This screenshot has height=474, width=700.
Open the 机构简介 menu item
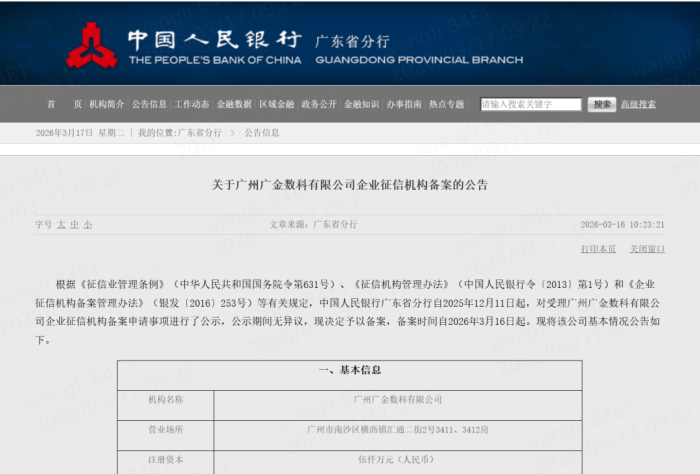[x=107, y=104]
